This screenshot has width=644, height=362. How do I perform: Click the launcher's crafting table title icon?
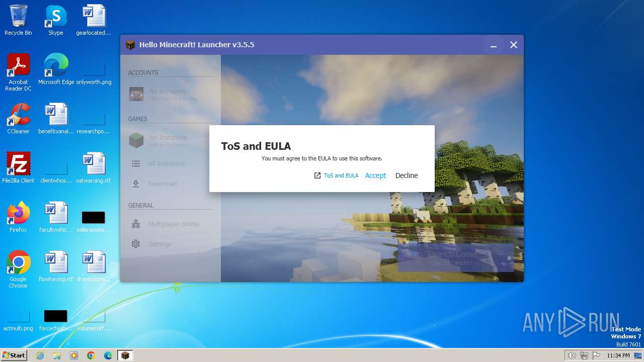click(130, 45)
